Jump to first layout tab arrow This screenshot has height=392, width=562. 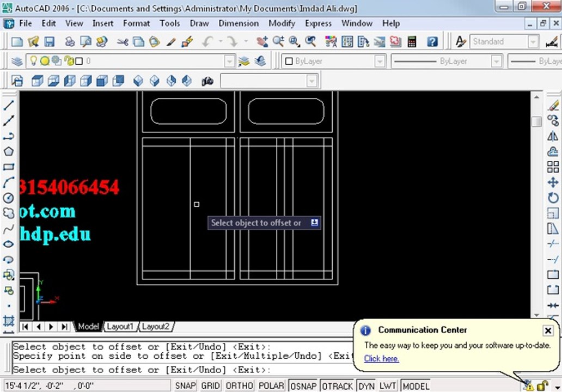[26, 327]
